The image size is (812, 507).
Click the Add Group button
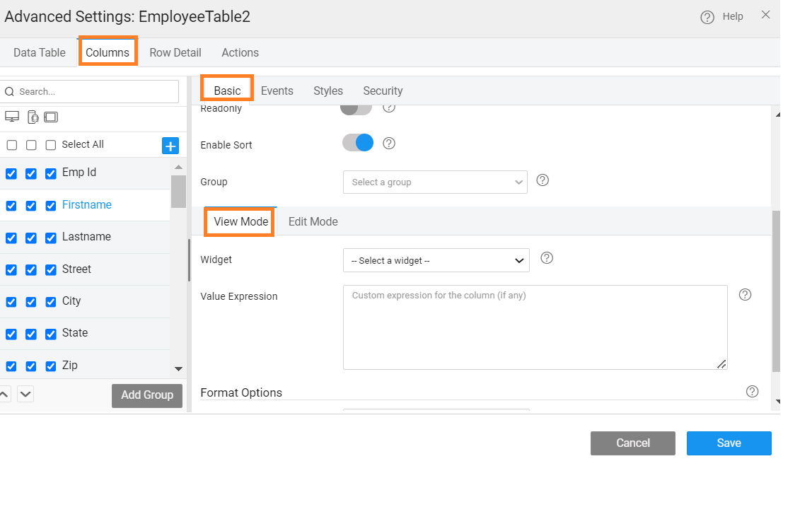(x=147, y=395)
